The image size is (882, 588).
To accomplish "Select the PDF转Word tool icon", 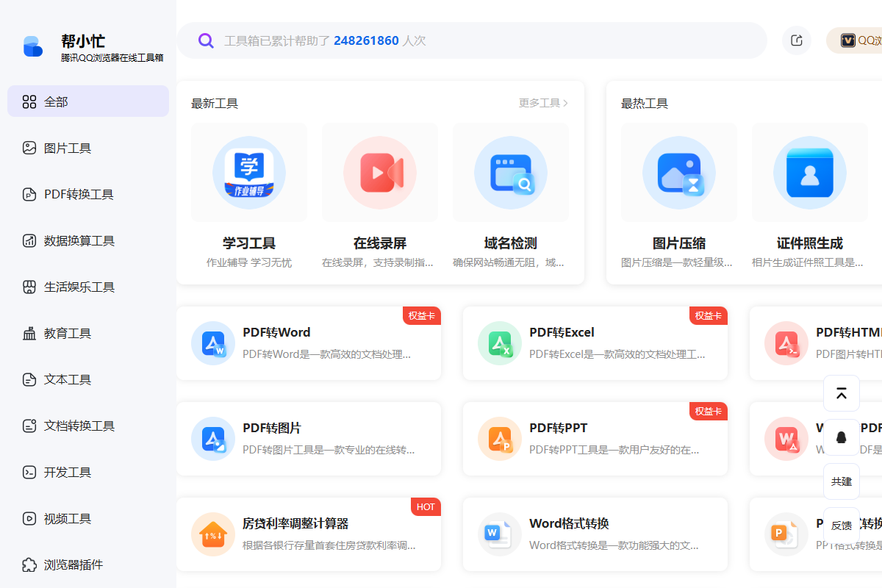I will [x=212, y=343].
